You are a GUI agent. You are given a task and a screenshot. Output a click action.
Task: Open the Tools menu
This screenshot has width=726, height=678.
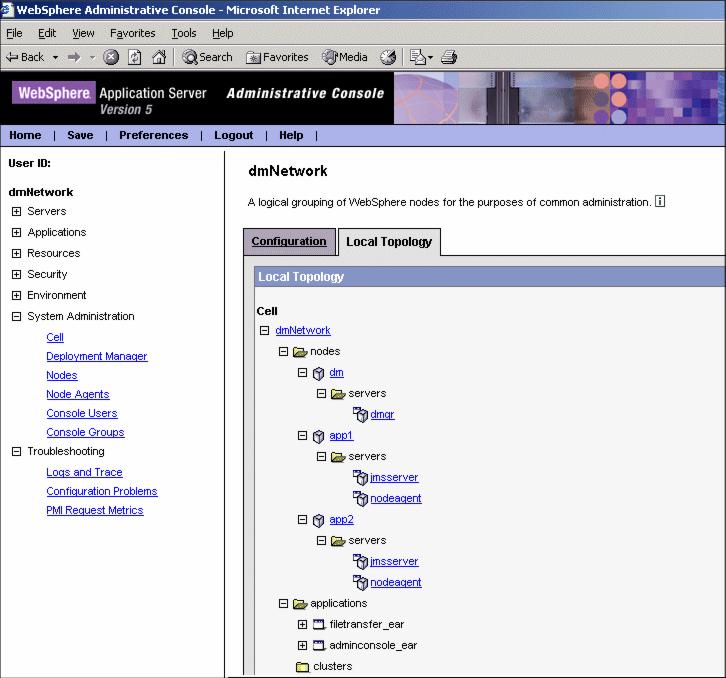click(x=184, y=33)
